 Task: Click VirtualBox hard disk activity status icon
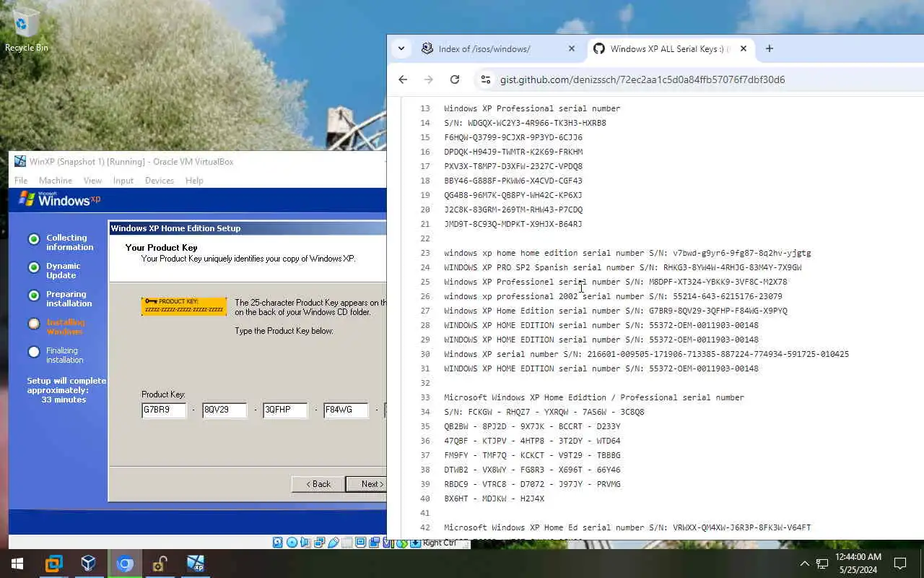pyautogui.click(x=278, y=543)
